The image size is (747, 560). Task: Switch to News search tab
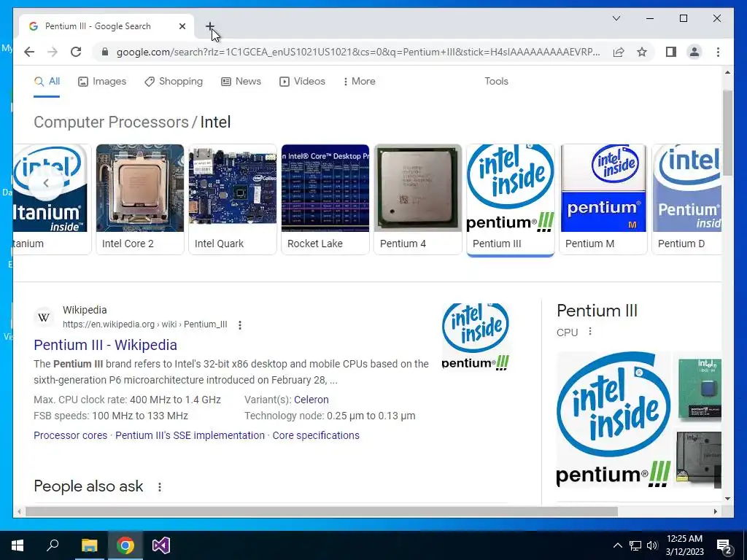241,82
